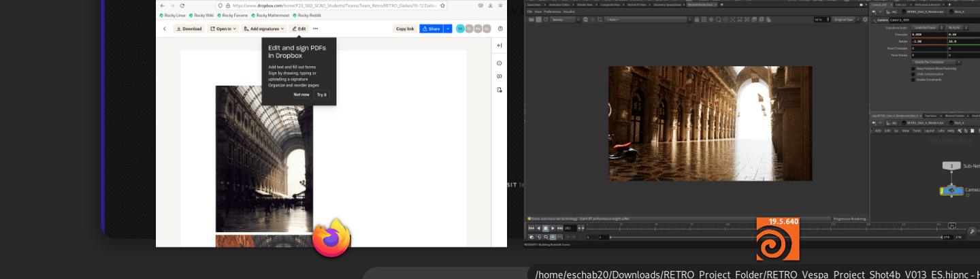Go back from Dropbox PDF preview
This screenshot has width=980, height=279.
pyautogui.click(x=165, y=29)
